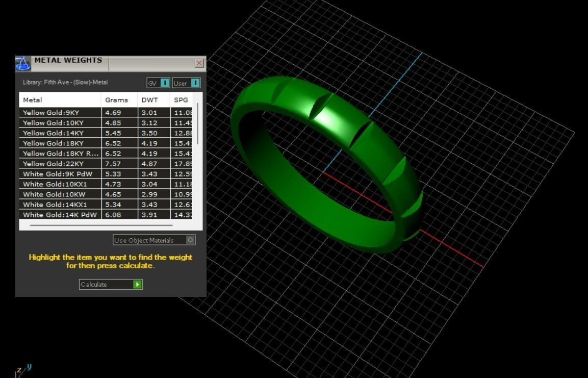Toggle the GV library switch
588x378 pixels.
(158, 83)
